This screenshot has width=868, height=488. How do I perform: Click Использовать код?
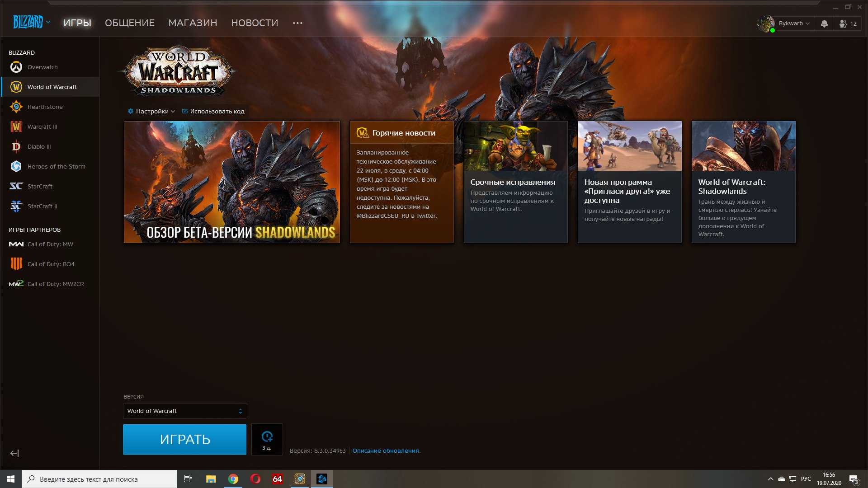pyautogui.click(x=213, y=111)
